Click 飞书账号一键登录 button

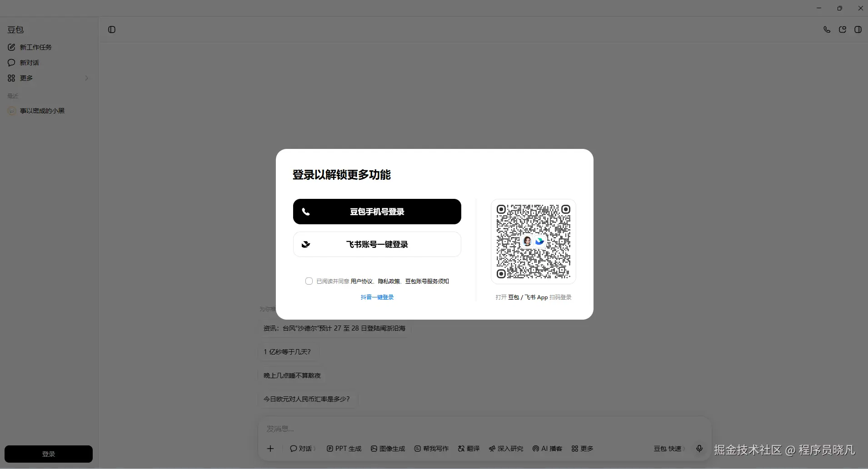pos(377,244)
